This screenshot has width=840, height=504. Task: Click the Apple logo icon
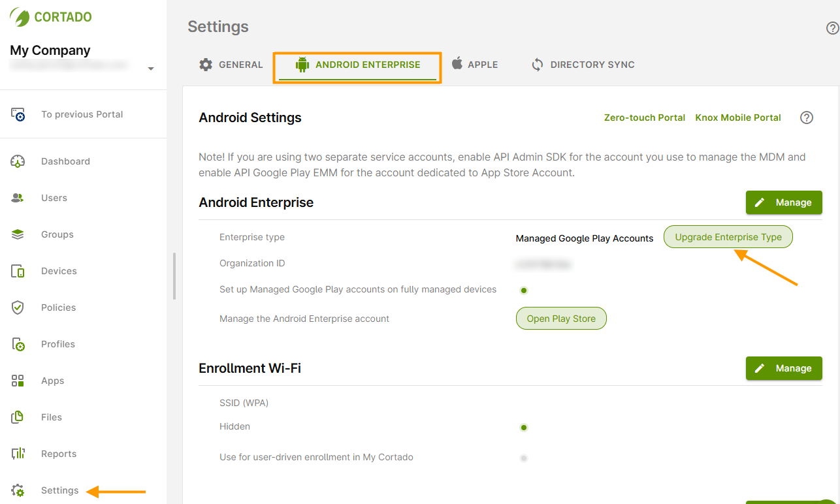click(457, 63)
